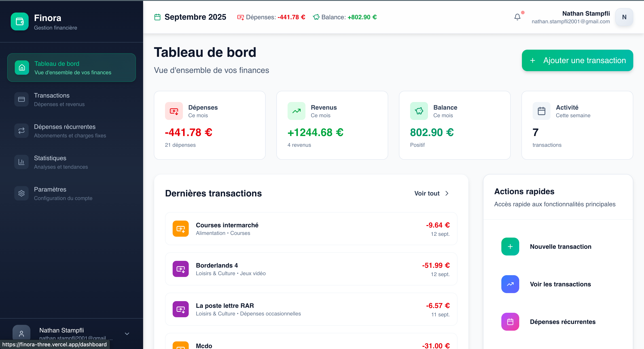Click the calendar icon next to Septembre 2025
This screenshot has height=349, width=644.
pyautogui.click(x=157, y=17)
